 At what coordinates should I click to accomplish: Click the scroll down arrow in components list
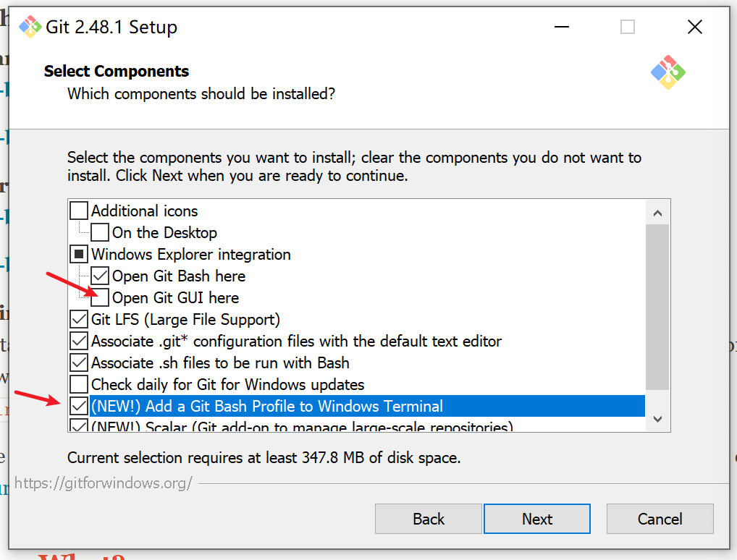(657, 419)
